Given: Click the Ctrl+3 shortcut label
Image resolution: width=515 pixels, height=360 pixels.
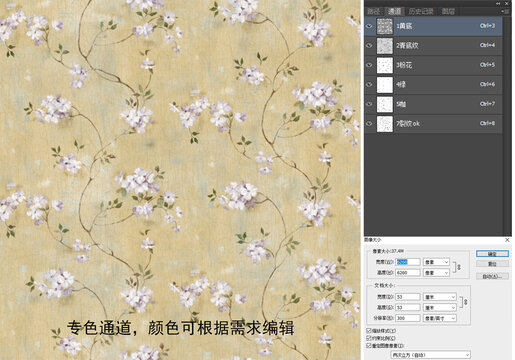Looking at the screenshot, I should coord(487,26).
